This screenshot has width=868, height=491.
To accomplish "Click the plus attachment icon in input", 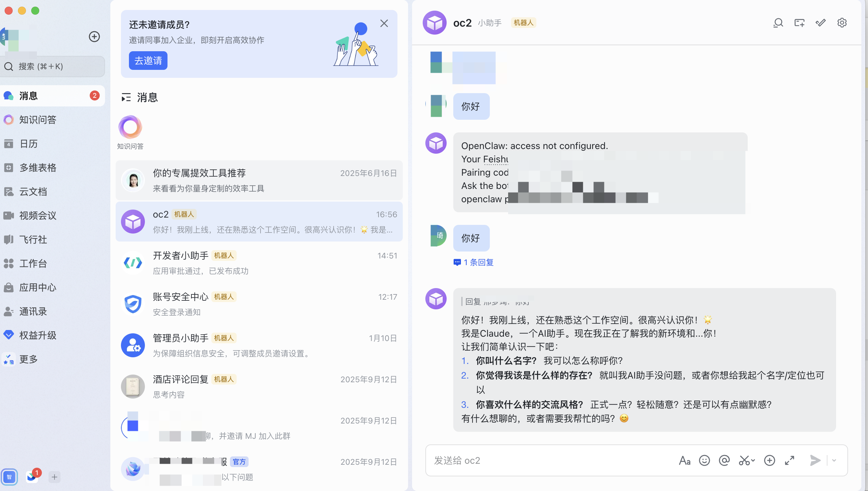I will (770, 460).
